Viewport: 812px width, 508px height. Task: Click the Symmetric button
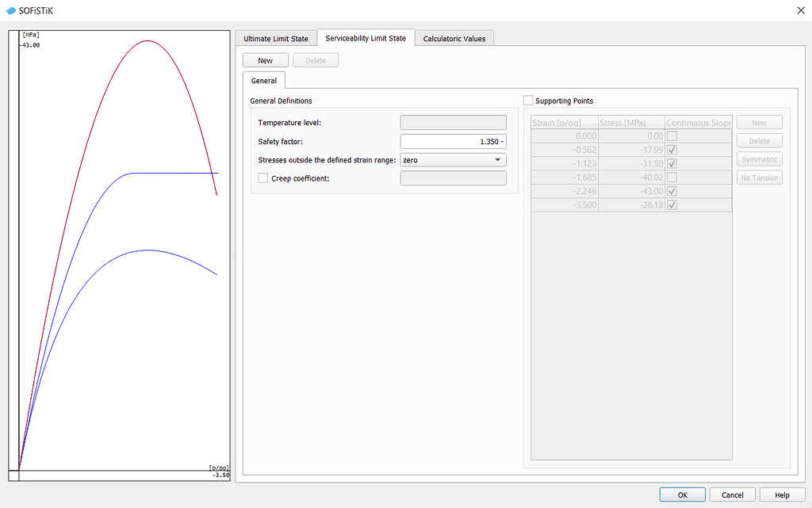point(759,159)
